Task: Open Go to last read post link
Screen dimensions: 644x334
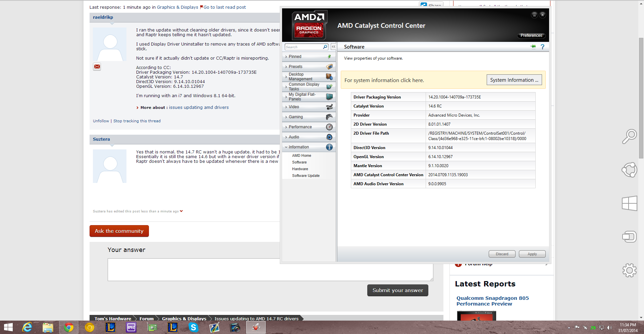Action: (x=224, y=7)
